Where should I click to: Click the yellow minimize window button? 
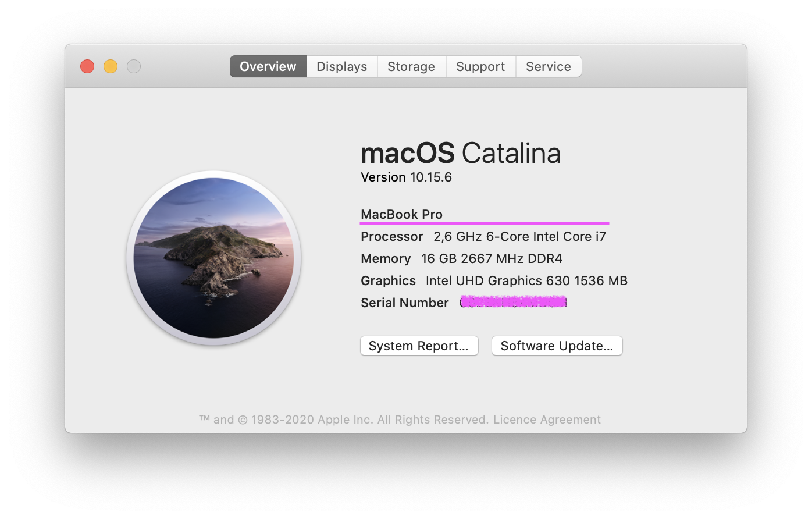pyautogui.click(x=110, y=66)
